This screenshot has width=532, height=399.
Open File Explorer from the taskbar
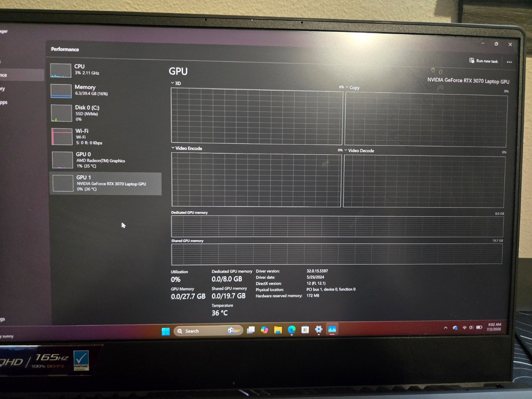[278, 330]
